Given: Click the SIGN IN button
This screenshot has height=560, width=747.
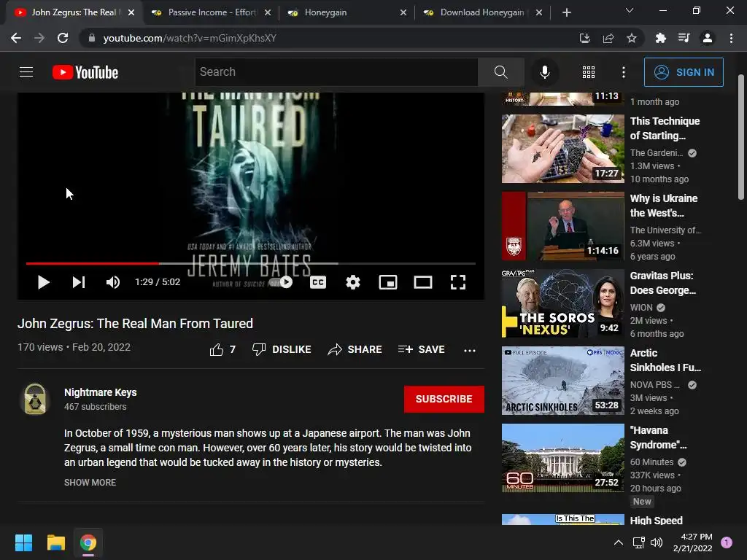Looking at the screenshot, I should click(683, 72).
